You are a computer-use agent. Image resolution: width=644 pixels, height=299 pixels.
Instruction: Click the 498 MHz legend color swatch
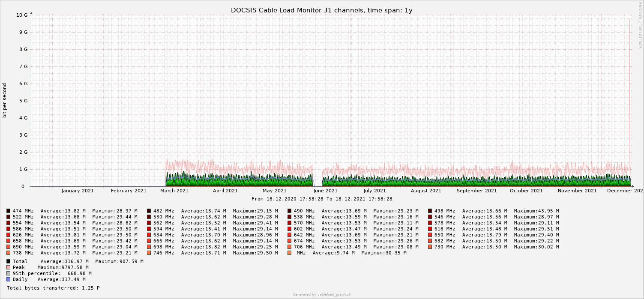coord(430,211)
